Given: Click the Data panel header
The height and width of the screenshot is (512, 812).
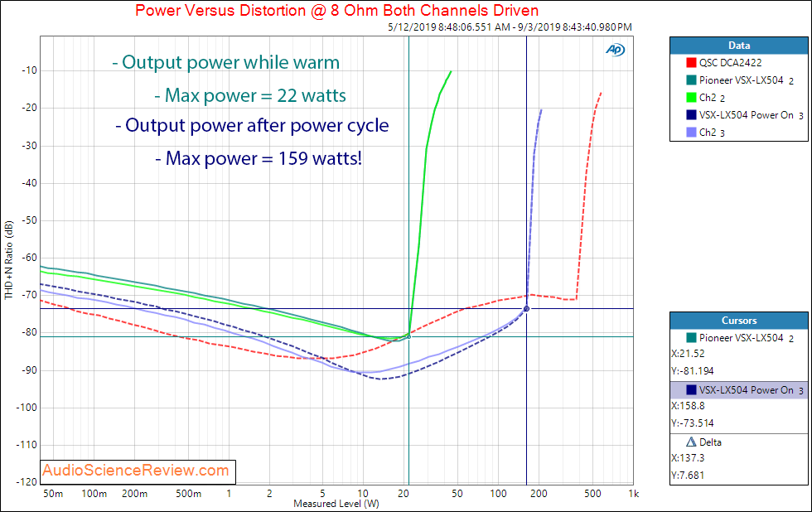Looking at the screenshot, I should click(x=739, y=46).
